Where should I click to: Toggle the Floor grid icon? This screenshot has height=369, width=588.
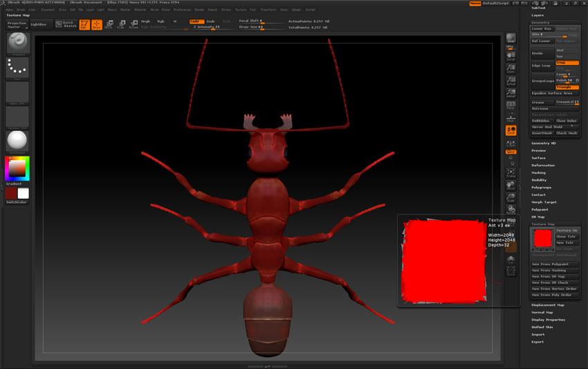[511, 118]
